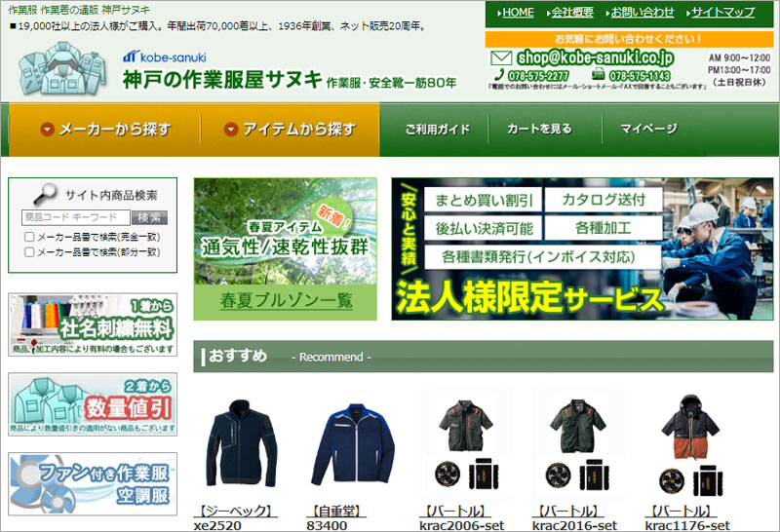
Task: Click the 法人様限定サービス banner
Action: coord(582,249)
